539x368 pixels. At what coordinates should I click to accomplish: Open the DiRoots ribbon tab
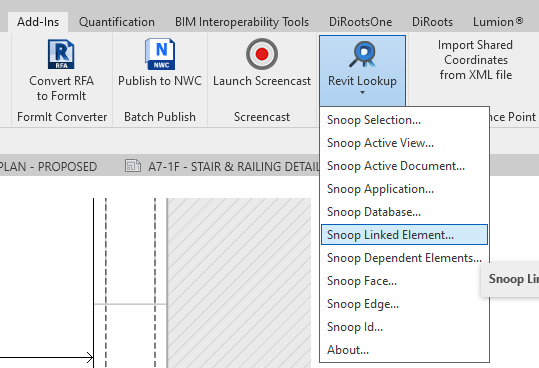(432, 22)
